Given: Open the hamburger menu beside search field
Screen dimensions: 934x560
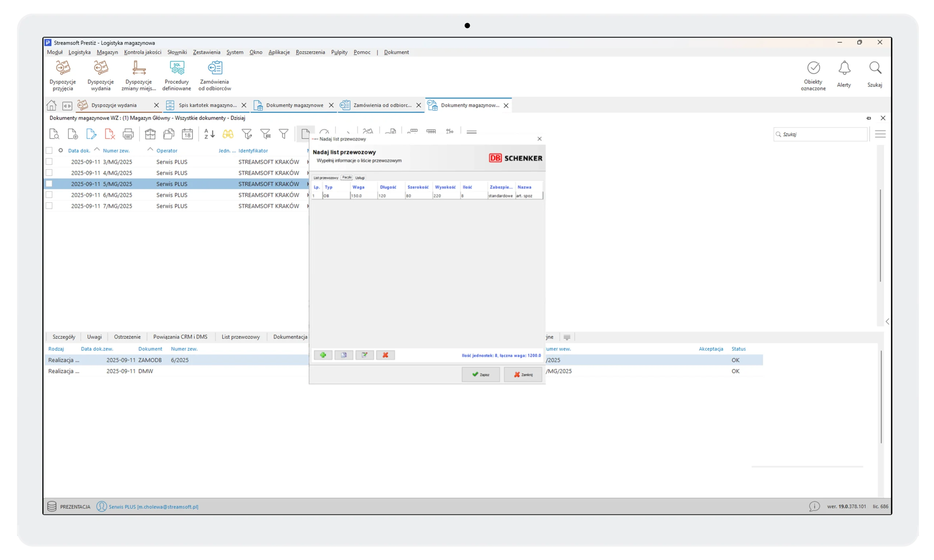Looking at the screenshot, I should click(880, 134).
